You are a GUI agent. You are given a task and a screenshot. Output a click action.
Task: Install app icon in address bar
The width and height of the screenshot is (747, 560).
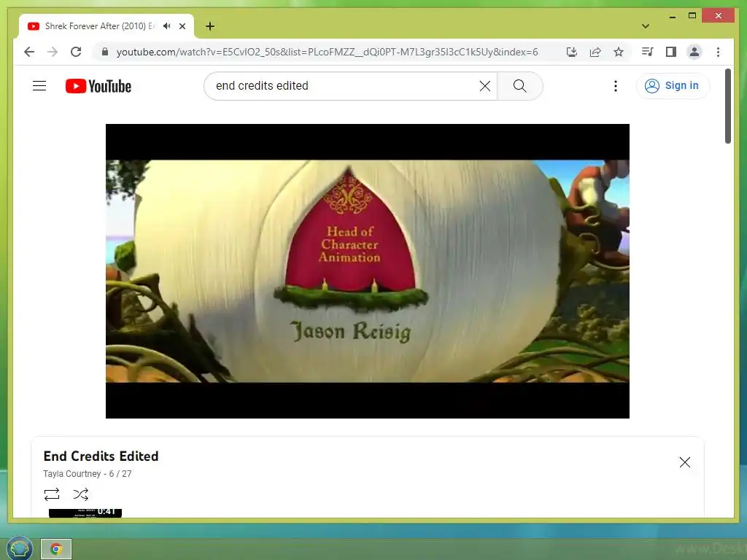[572, 52]
